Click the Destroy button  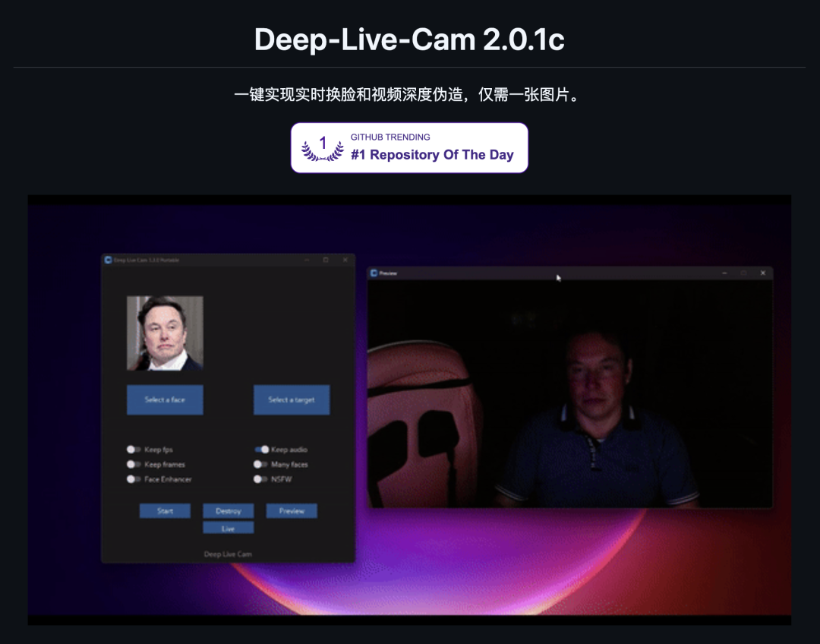(x=228, y=510)
